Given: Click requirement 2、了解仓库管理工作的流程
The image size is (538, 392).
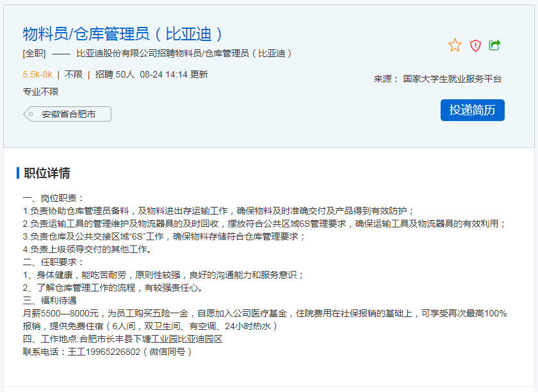Looking at the screenshot, I should (113, 288).
